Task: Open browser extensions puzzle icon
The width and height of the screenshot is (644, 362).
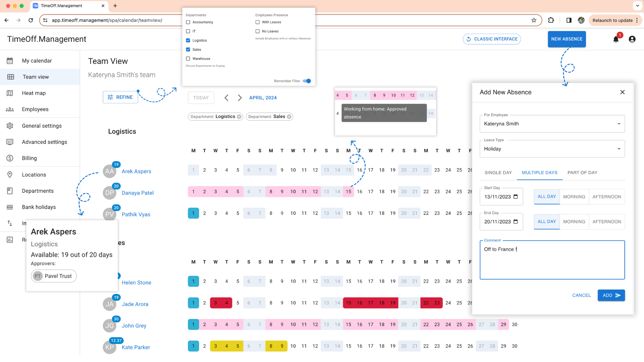Action: pyautogui.click(x=551, y=20)
